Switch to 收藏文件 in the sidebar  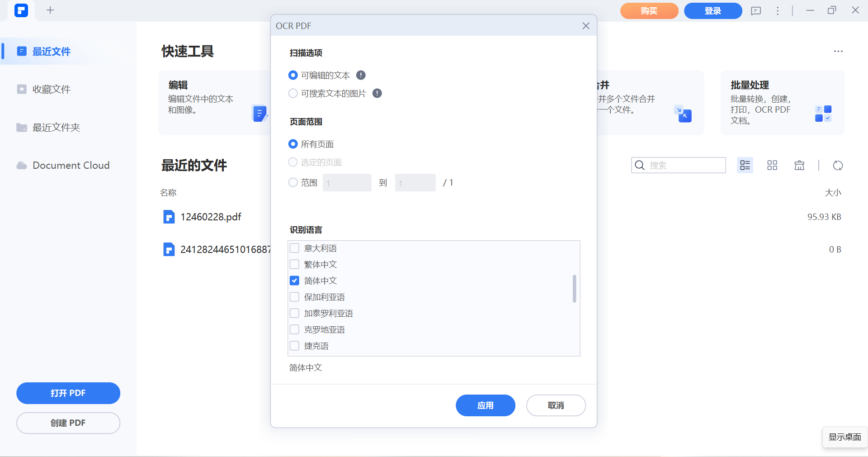(x=51, y=89)
